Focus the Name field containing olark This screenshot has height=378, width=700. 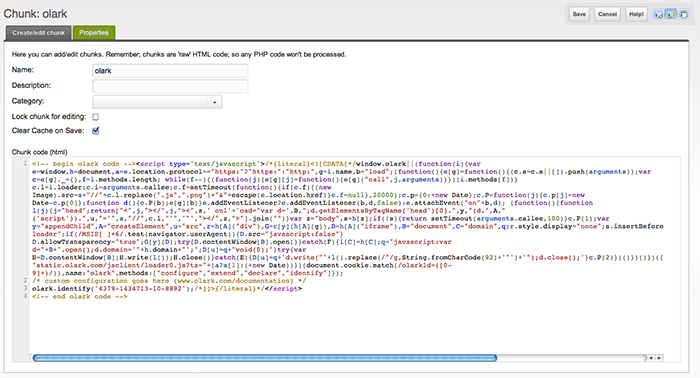tap(170, 71)
